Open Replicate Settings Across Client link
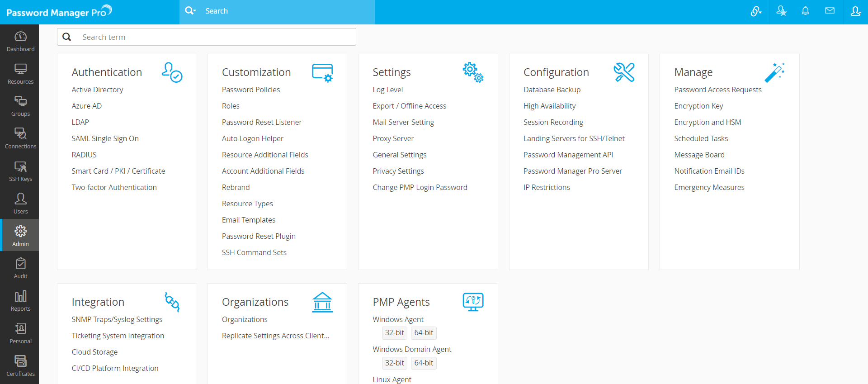 [x=276, y=336]
